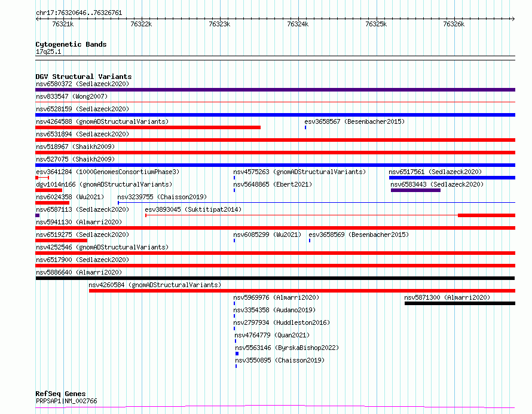Select the nsv833547 (Wong2007) variant label
This screenshot has height=414, width=532.
pos(72,96)
